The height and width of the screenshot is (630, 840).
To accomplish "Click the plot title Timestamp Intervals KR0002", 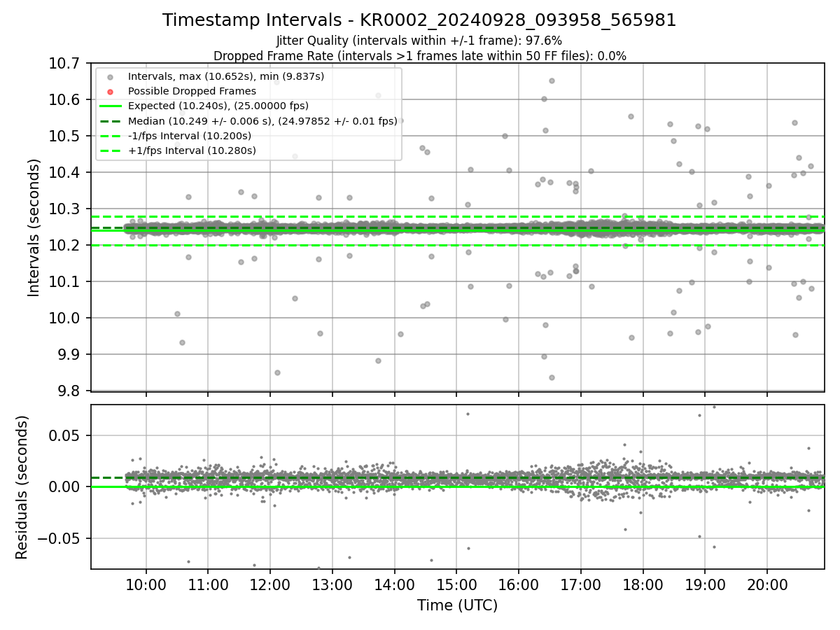I will [419, 20].
